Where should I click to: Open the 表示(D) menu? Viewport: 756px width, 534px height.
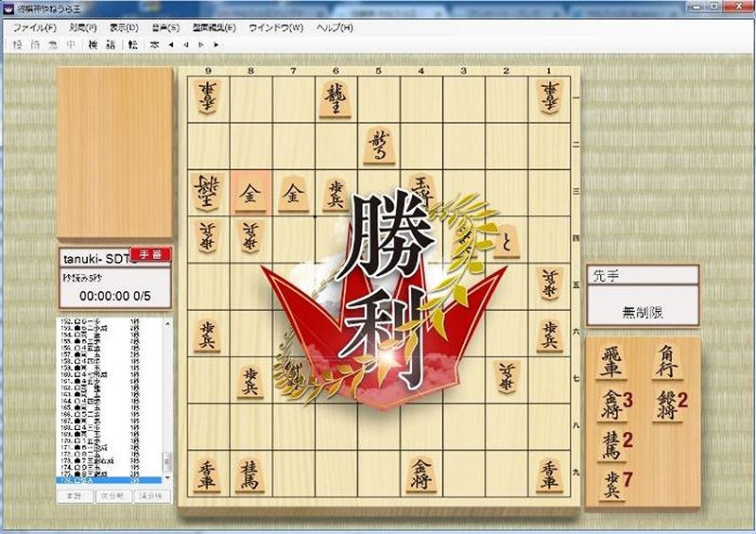pyautogui.click(x=124, y=27)
